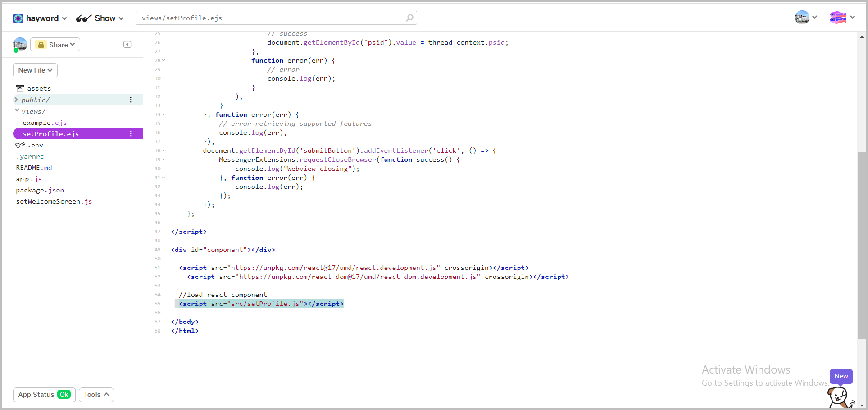The image size is (868, 410).
Task: Open the Show preview dropdown
Action: (100, 18)
